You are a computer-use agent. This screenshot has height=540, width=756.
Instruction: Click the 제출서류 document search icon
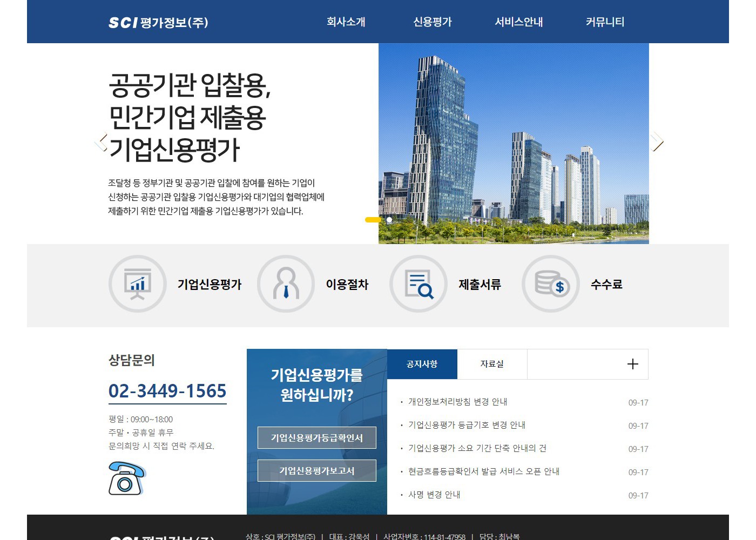point(418,284)
